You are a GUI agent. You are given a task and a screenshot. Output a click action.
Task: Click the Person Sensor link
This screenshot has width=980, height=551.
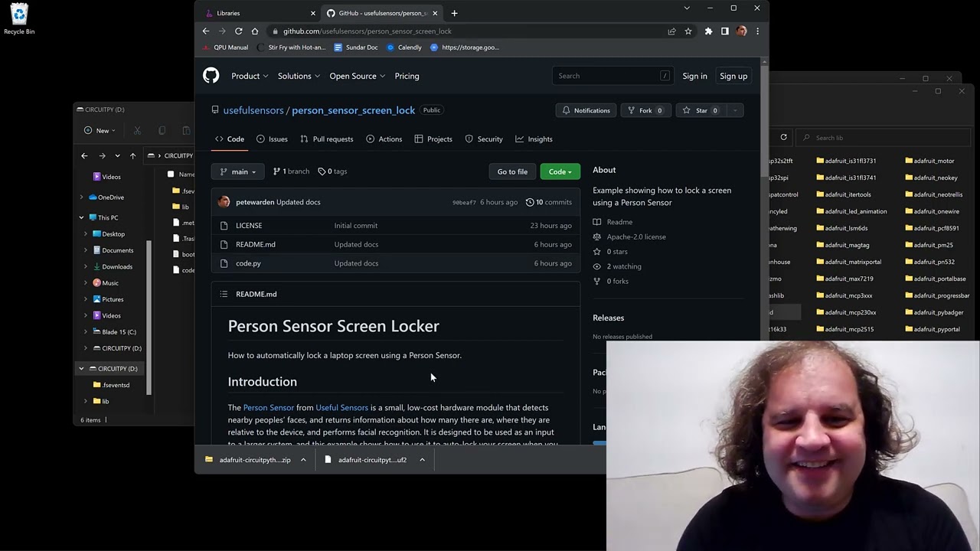pos(269,407)
